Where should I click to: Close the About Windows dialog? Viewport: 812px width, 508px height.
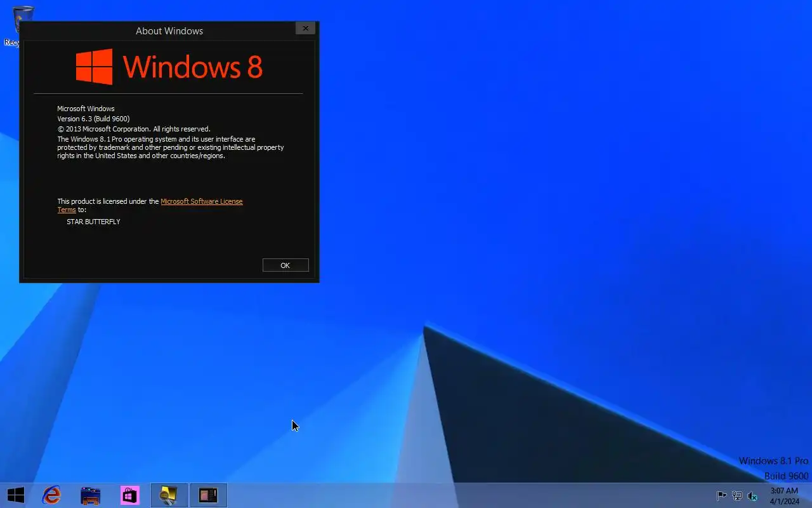pos(305,28)
